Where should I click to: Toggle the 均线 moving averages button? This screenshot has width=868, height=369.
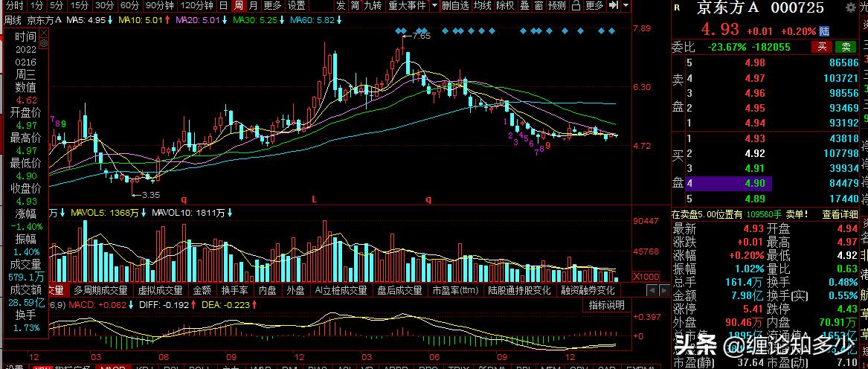coord(483,5)
